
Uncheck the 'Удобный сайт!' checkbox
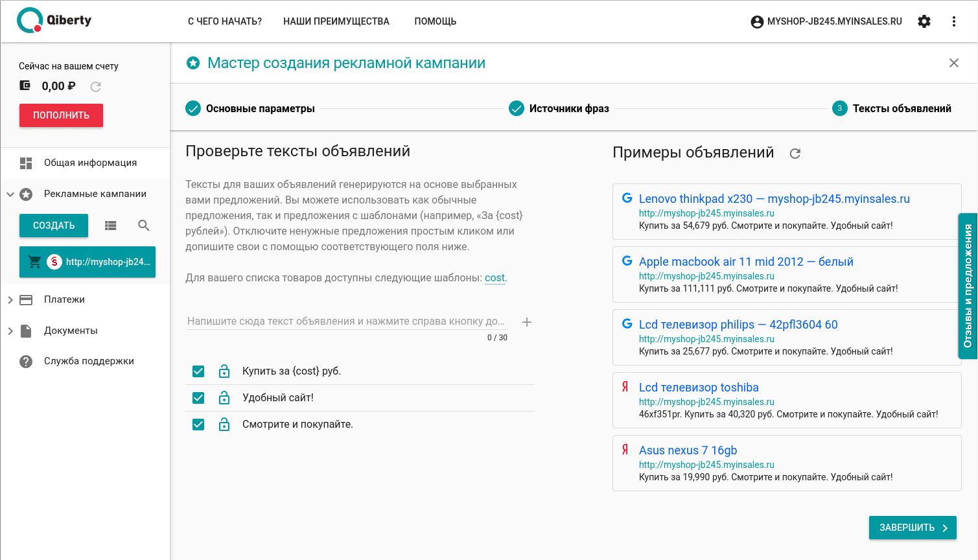click(x=198, y=398)
